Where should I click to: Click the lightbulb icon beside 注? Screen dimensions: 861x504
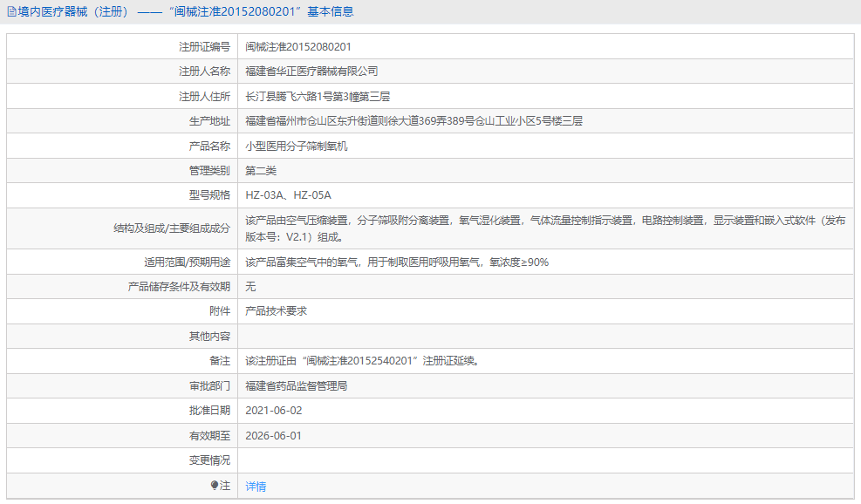(x=214, y=486)
